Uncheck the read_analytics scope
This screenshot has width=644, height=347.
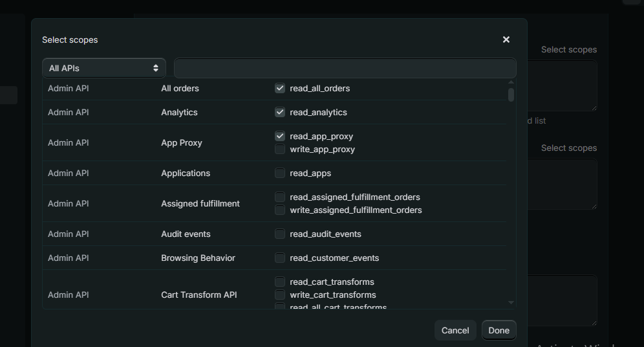(280, 112)
